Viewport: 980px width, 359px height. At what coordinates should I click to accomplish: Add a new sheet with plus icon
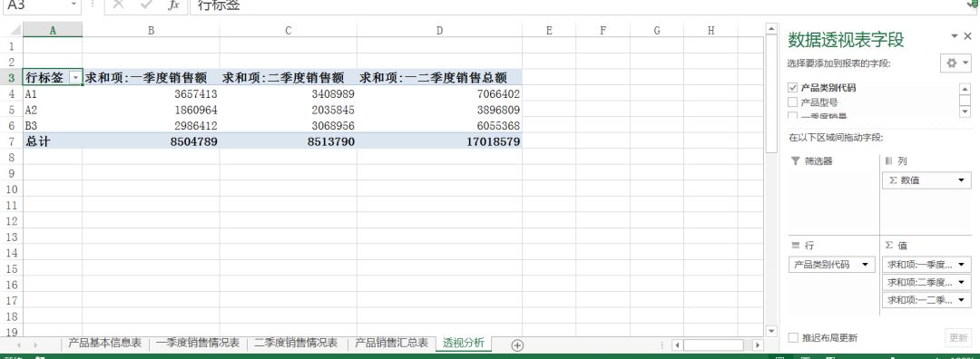coord(517,344)
